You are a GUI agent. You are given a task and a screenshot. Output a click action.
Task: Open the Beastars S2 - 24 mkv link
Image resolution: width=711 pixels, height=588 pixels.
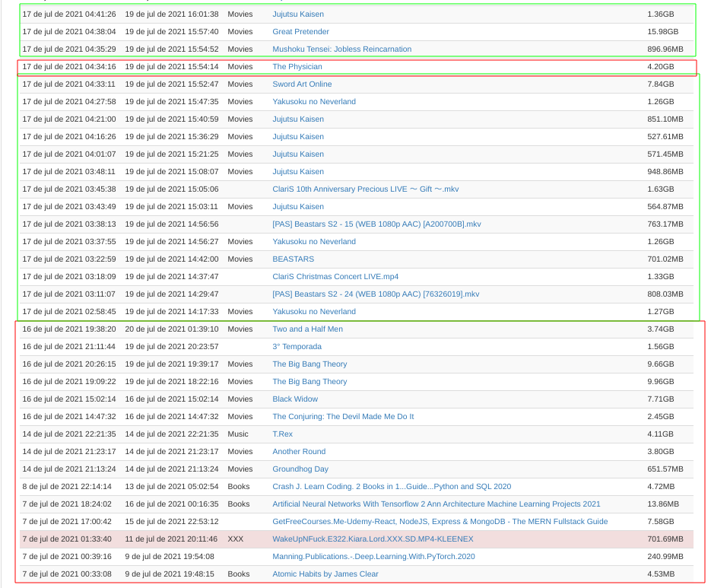376,294
